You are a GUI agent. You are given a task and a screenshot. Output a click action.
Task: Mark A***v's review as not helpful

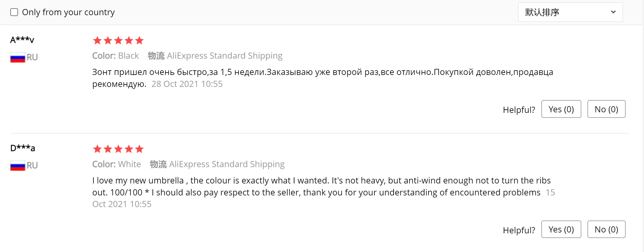(x=606, y=109)
